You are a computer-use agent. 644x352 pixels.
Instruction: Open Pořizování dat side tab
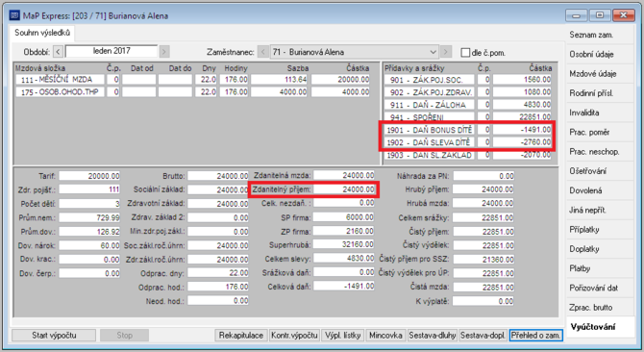point(600,288)
